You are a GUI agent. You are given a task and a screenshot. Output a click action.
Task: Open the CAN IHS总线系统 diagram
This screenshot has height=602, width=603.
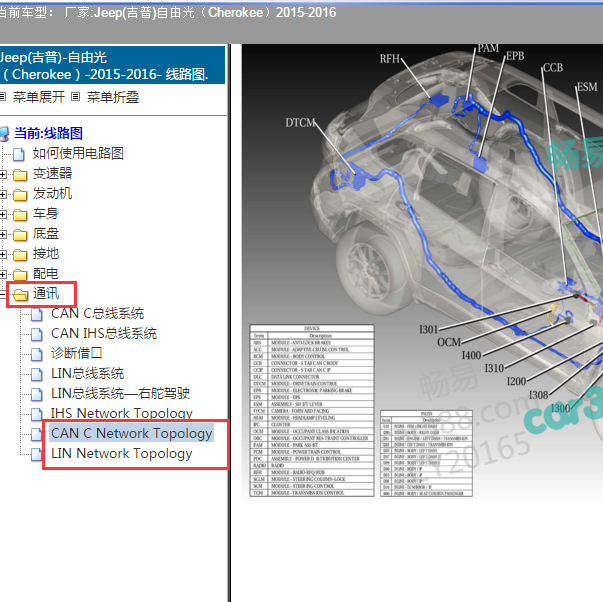(x=104, y=333)
